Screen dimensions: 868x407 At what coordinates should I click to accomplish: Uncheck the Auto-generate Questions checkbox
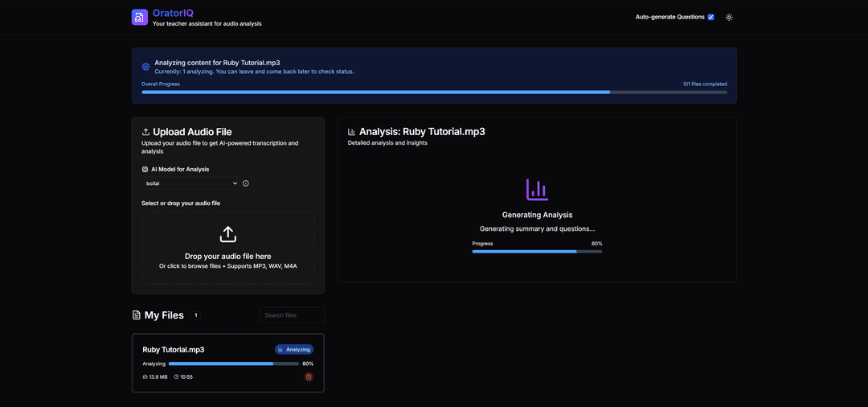tap(710, 17)
